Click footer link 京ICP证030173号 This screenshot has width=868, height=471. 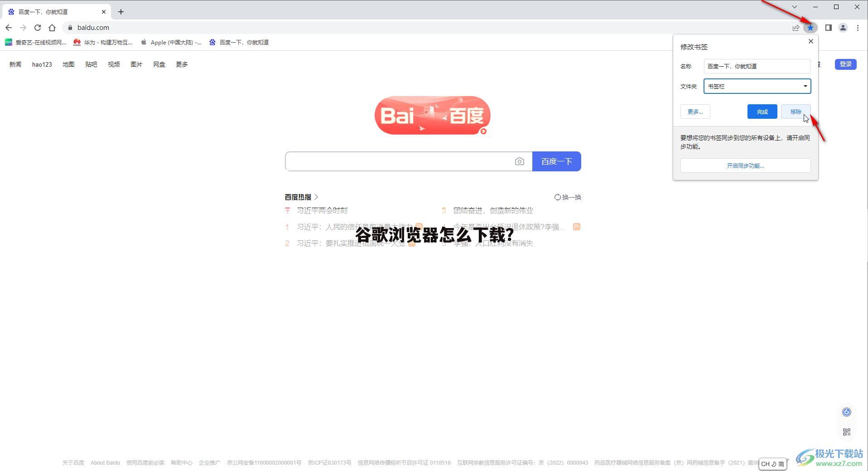click(329, 463)
